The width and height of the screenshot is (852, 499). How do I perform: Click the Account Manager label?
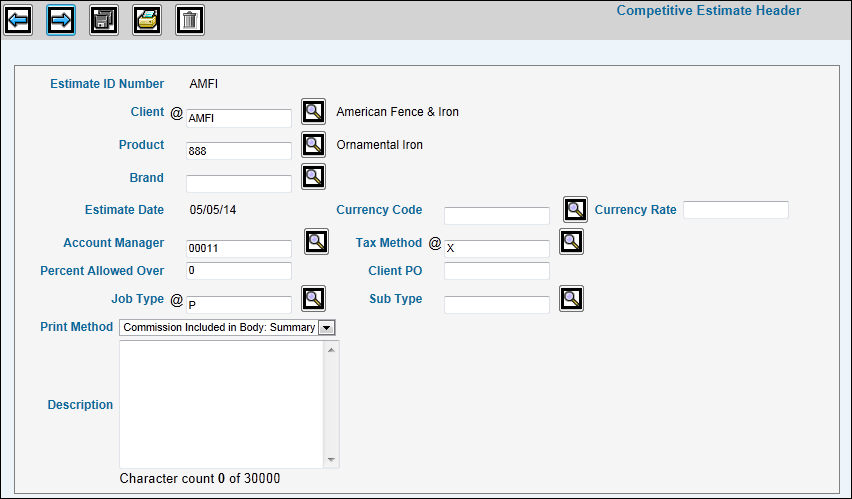[114, 242]
